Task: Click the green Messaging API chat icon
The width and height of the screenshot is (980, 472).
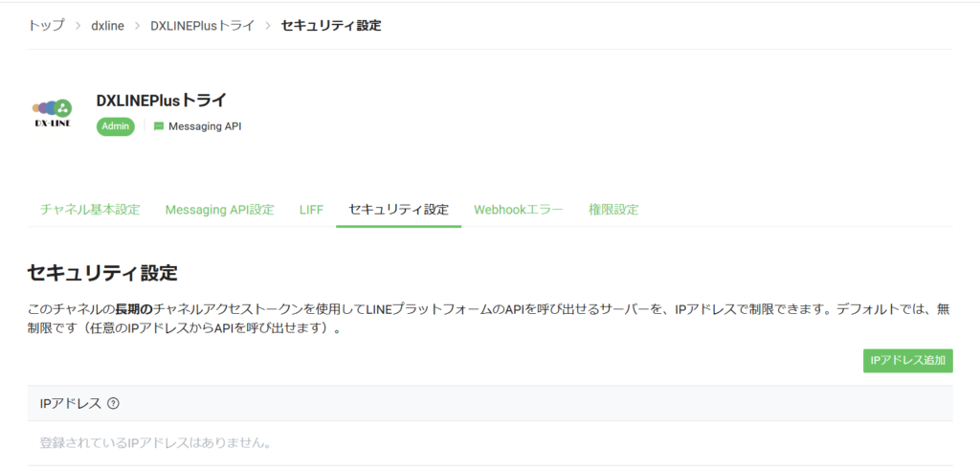Action: click(159, 126)
